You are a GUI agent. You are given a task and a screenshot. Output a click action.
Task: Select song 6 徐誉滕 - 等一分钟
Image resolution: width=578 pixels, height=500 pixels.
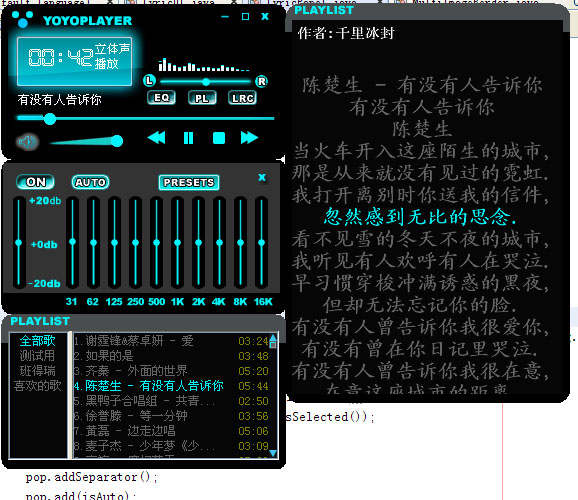171,416
